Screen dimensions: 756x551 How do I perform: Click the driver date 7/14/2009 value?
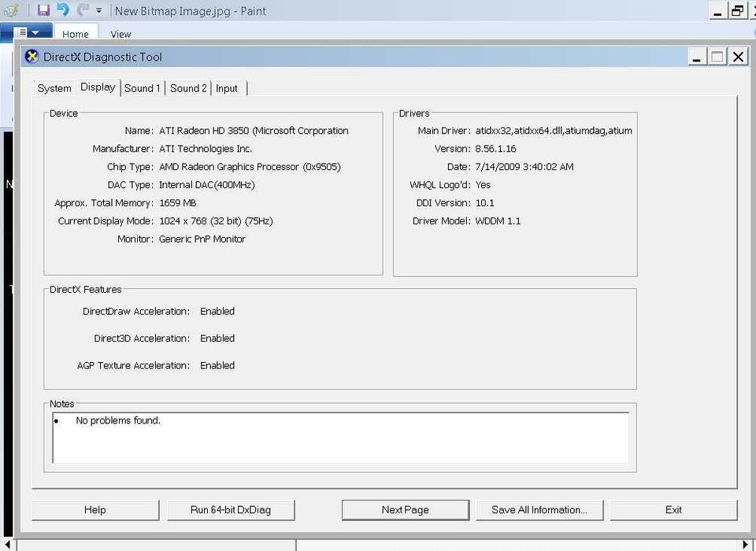[x=524, y=167]
